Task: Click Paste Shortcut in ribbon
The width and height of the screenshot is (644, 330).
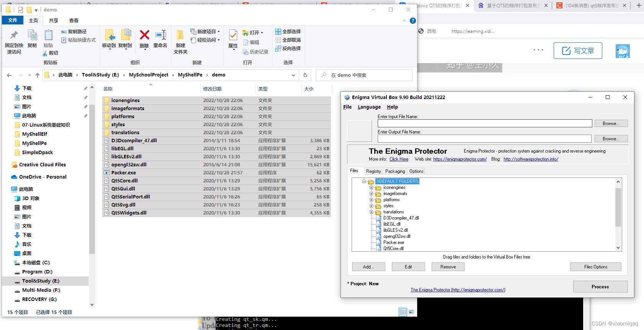Action: [x=78, y=40]
